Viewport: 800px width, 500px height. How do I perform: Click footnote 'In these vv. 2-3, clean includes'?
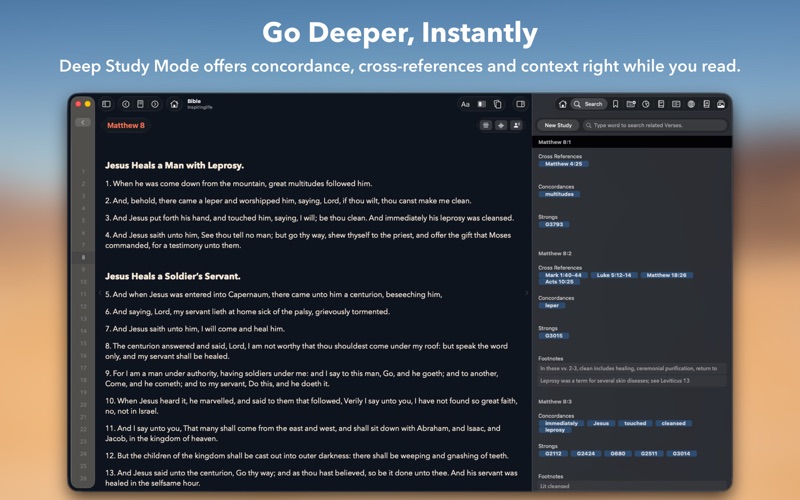[x=632, y=368]
